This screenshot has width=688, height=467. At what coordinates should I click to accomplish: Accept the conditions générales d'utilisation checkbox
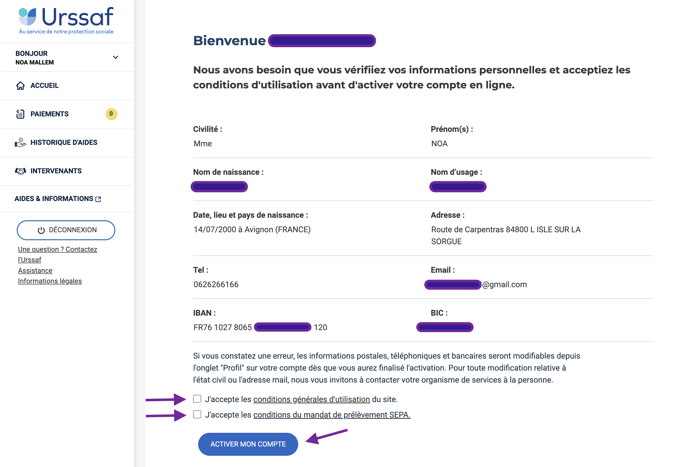click(197, 399)
